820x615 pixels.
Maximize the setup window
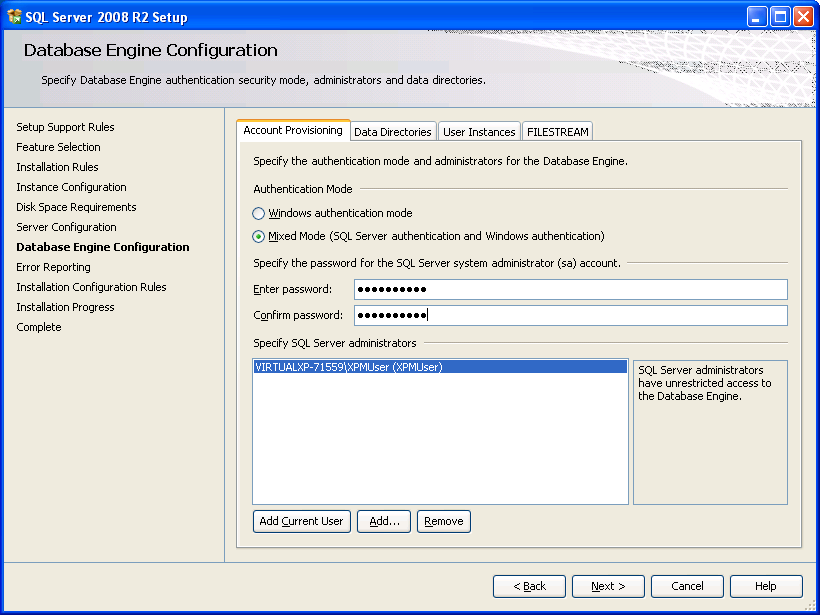click(x=780, y=16)
